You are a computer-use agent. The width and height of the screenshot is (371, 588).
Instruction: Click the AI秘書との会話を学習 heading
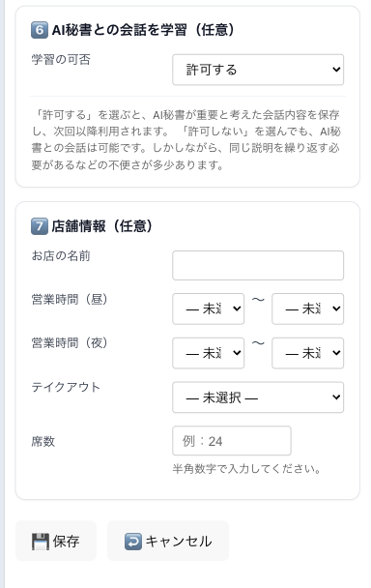[119, 30]
